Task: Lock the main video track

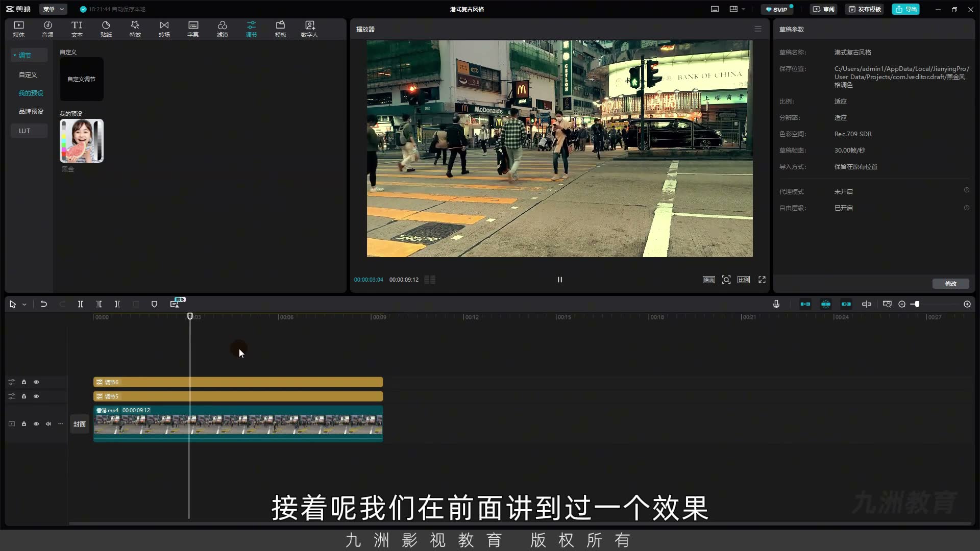Action: tap(23, 424)
